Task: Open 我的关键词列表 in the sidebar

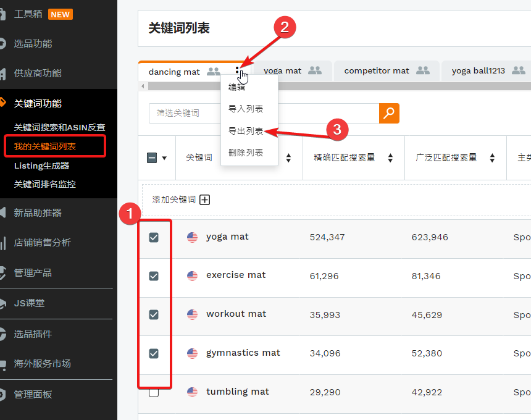Action: point(45,146)
